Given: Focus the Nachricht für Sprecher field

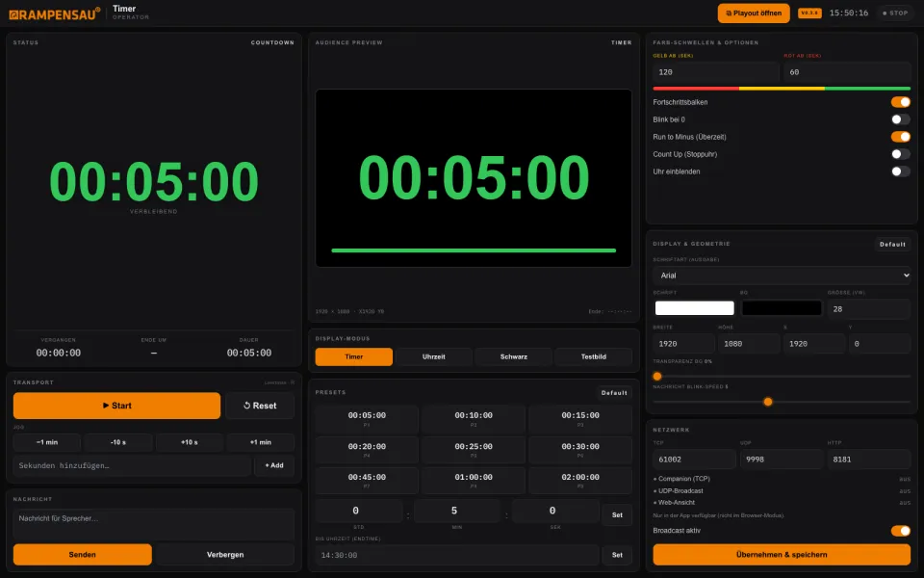Looking at the screenshot, I should tap(153, 524).
